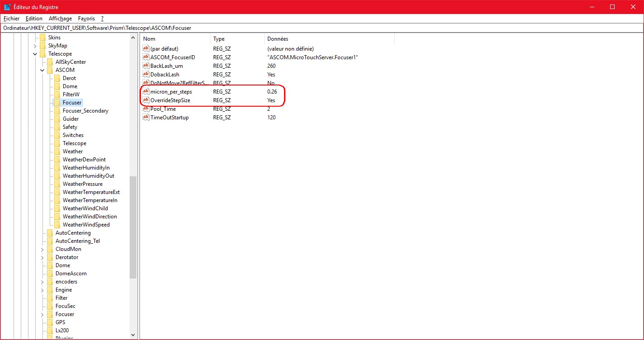Click the ASCOM_FocuserID value icon

click(146, 57)
